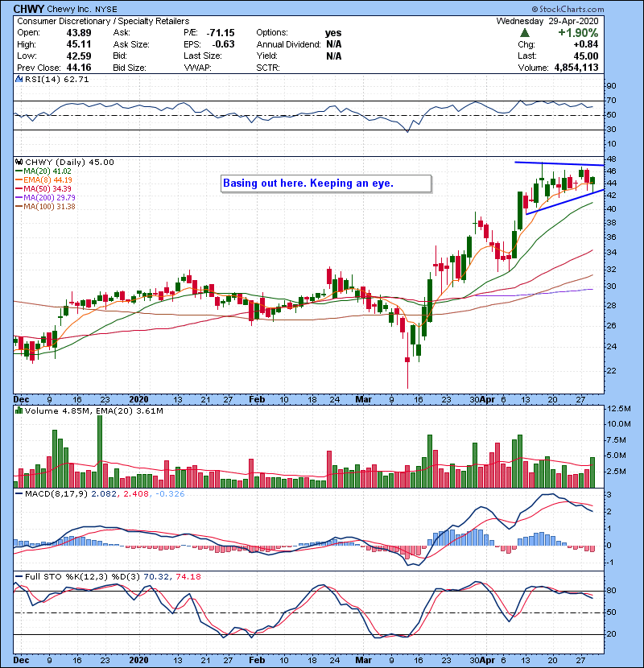644x668 pixels.
Task: Select the CHWY ticker symbol in the title
Action: pos(29,9)
